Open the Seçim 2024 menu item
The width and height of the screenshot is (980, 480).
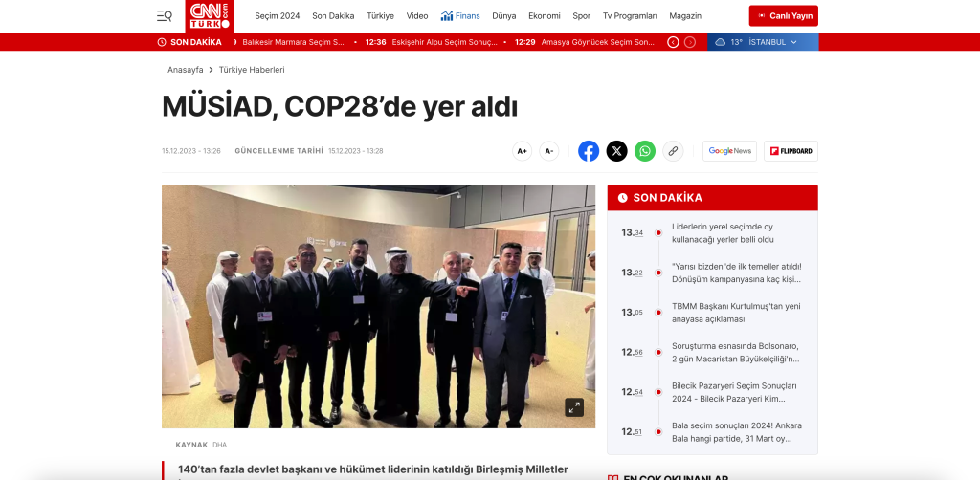277,16
